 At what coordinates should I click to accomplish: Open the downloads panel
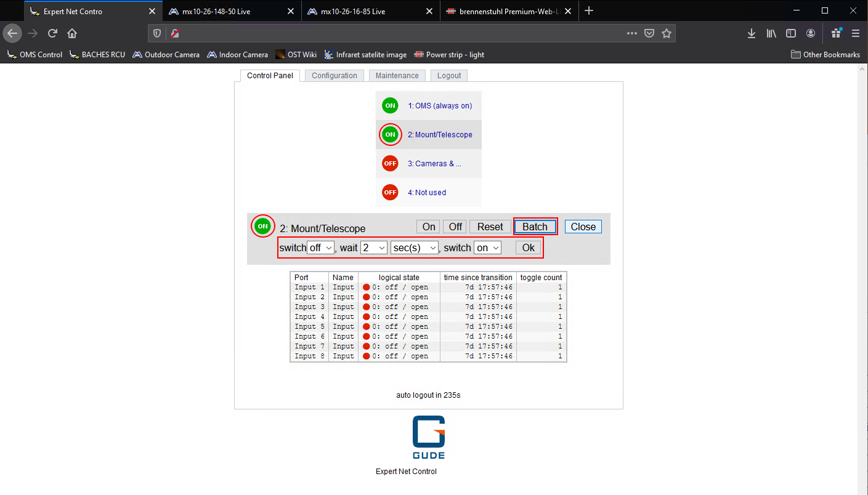pos(751,33)
